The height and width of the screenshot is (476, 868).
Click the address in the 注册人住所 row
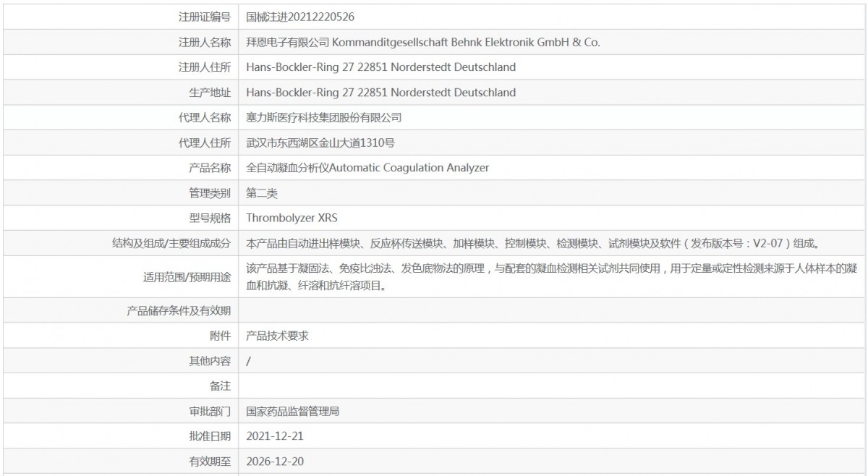click(x=381, y=67)
